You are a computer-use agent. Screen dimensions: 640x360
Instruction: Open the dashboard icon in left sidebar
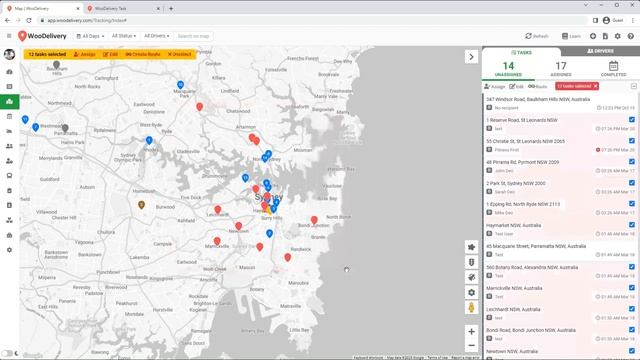click(x=9, y=72)
